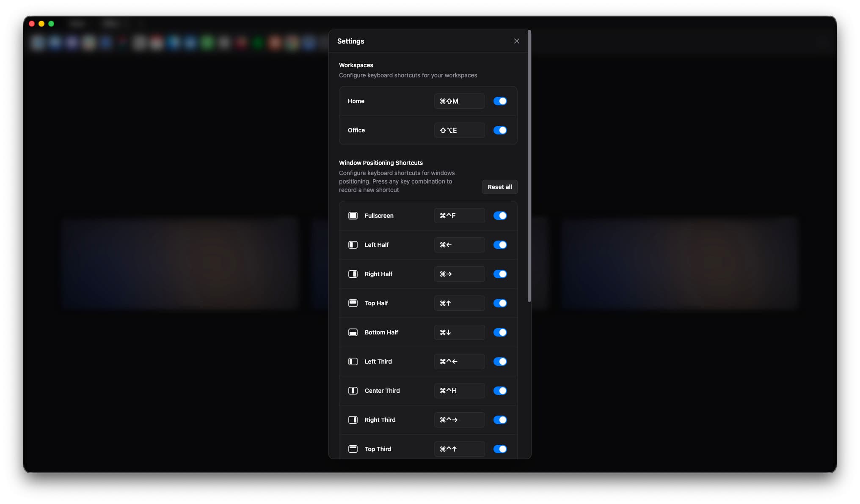
Task: Click the Center Third layout icon
Action: [353, 390]
